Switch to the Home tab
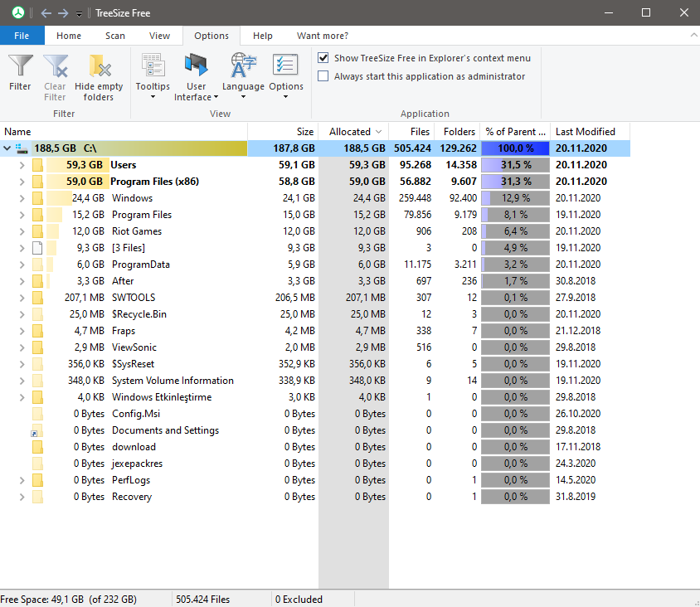This screenshot has height=607, width=700. click(69, 36)
